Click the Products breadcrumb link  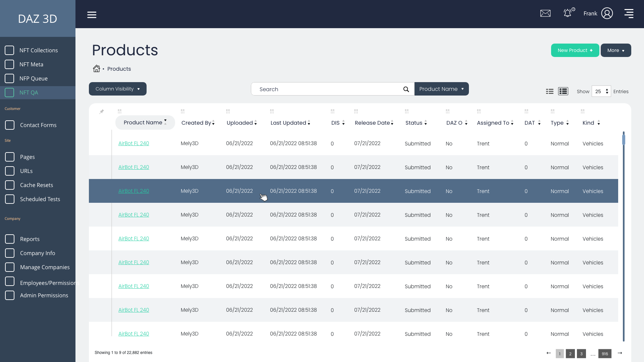pyautogui.click(x=119, y=69)
